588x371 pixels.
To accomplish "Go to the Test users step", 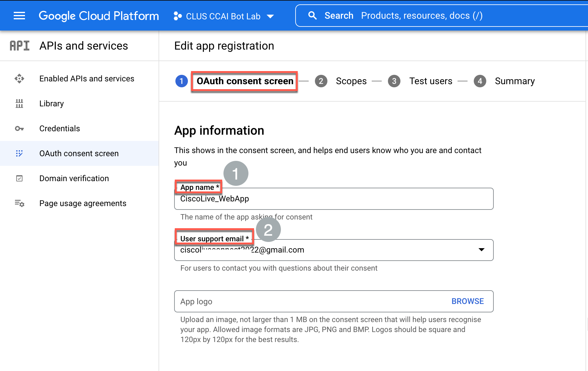I will (x=431, y=81).
